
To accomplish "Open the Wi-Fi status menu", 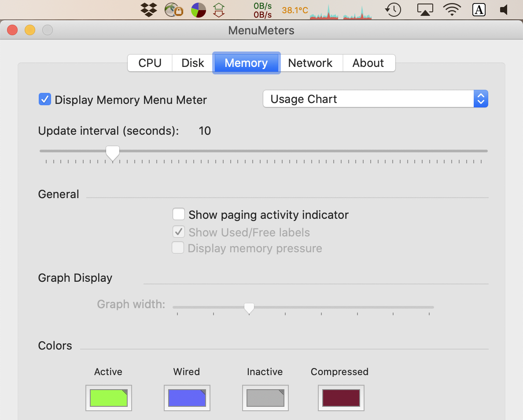I will click(x=452, y=10).
